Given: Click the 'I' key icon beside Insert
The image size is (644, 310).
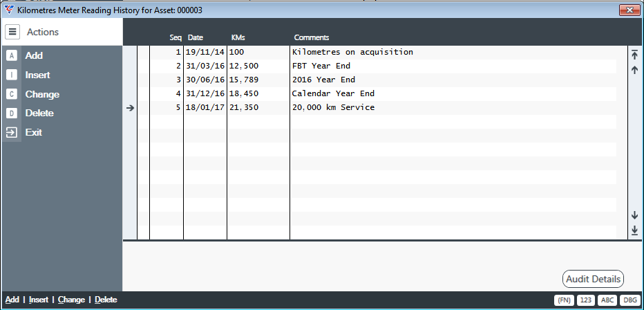Looking at the screenshot, I should (12, 75).
